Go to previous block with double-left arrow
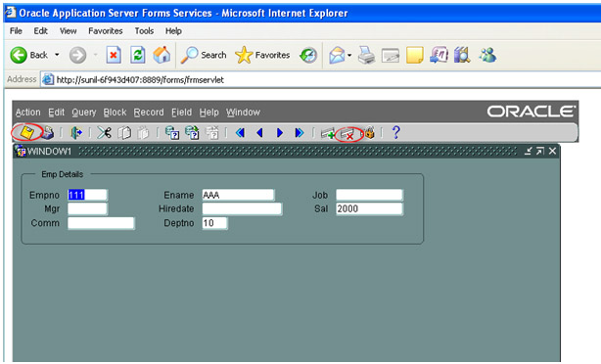 coord(241,133)
